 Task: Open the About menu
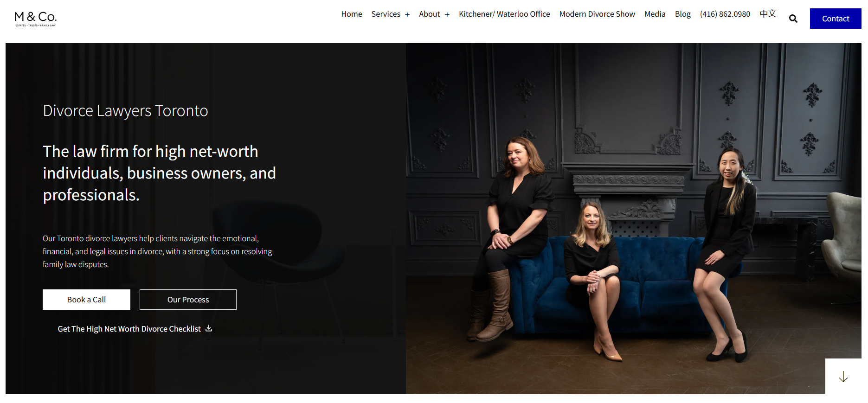429,14
